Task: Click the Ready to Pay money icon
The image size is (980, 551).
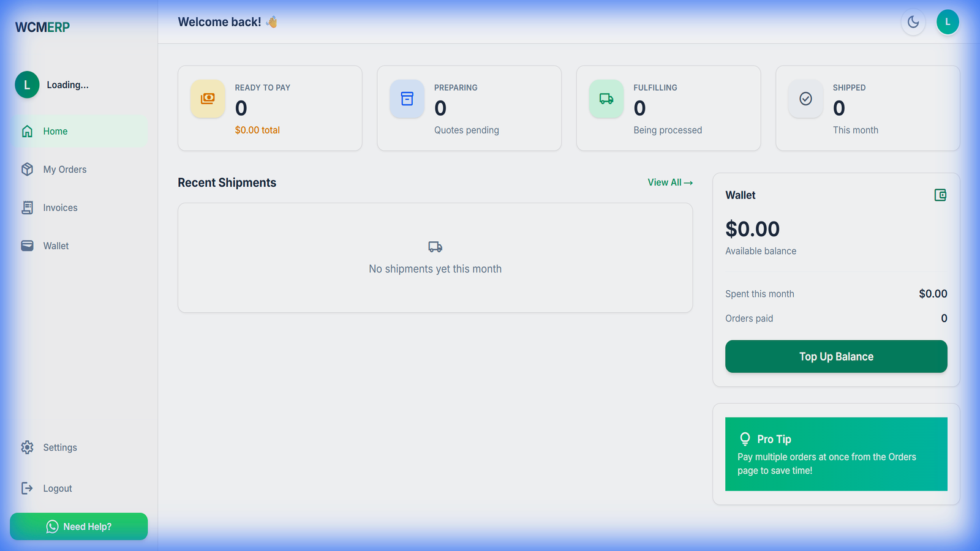Action: click(208, 99)
